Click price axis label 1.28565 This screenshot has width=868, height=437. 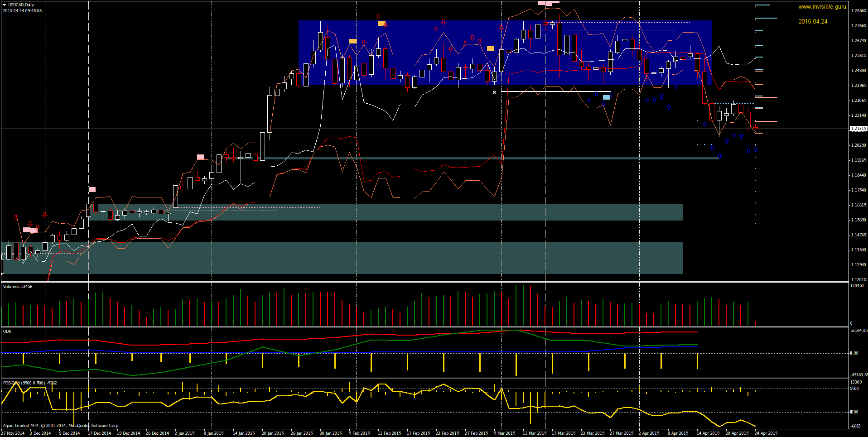tap(859, 10)
